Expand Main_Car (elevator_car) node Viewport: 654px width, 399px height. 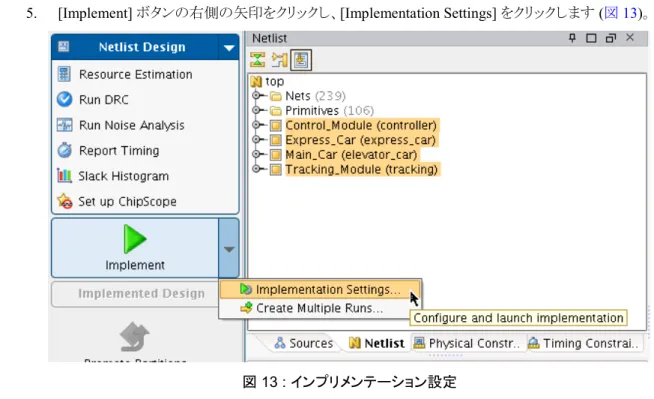pos(256,154)
